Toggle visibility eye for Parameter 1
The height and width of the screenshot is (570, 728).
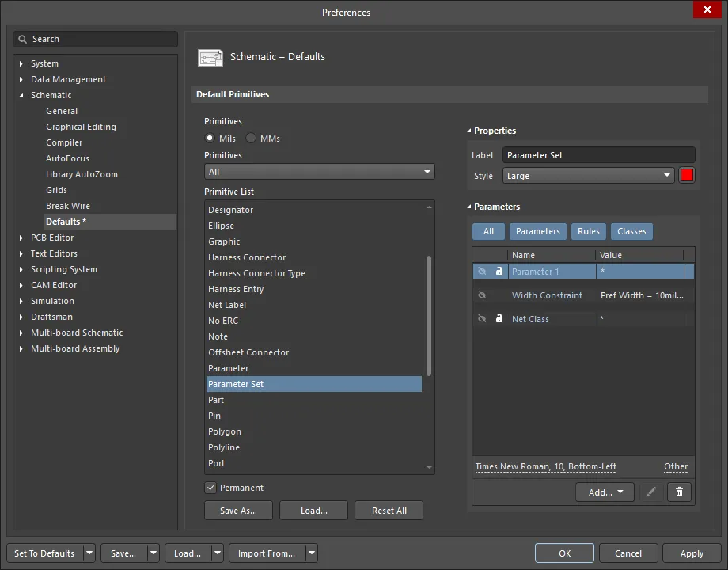pos(482,272)
